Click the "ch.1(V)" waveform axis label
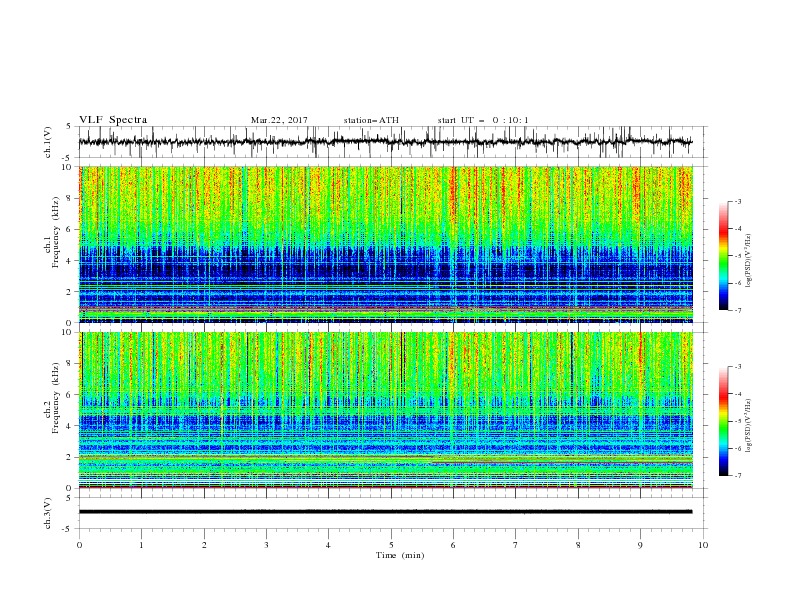This screenshot has width=792, height=612. tap(48, 142)
